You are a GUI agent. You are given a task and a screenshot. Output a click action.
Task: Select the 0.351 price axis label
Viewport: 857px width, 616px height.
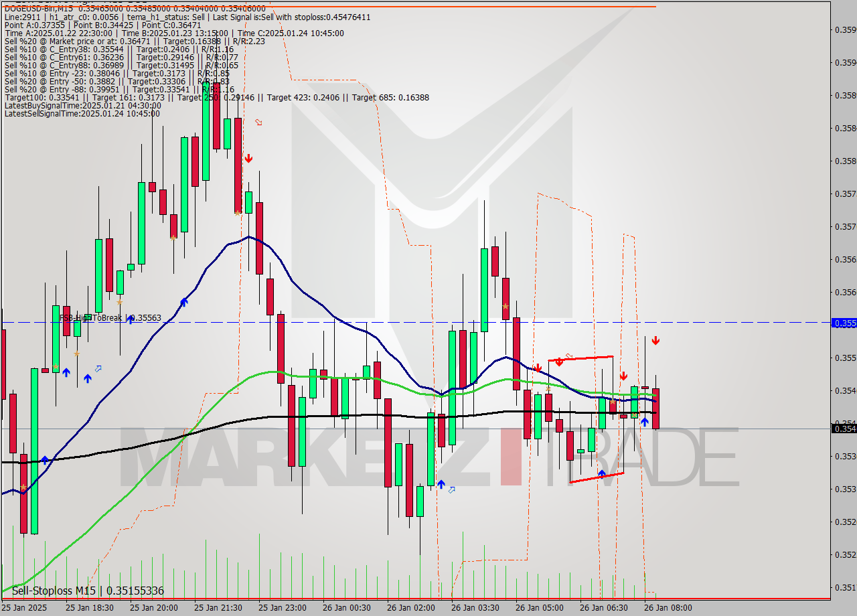[x=844, y=587]
